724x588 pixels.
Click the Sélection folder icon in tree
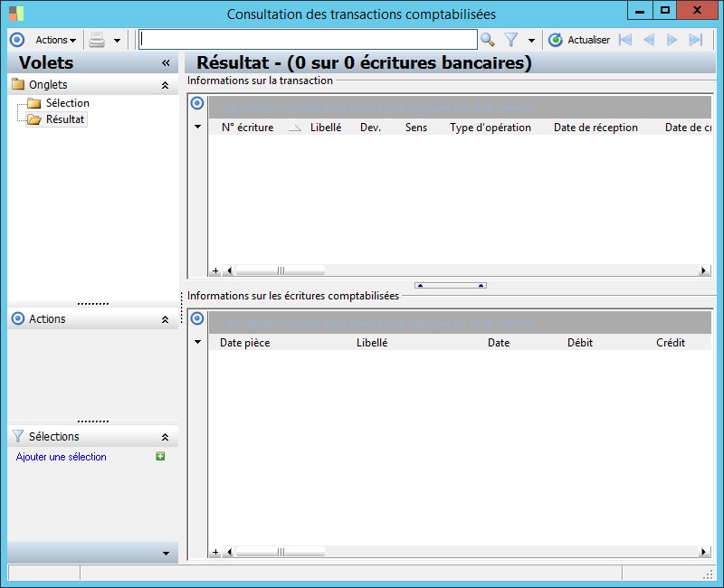click(33, 103)
